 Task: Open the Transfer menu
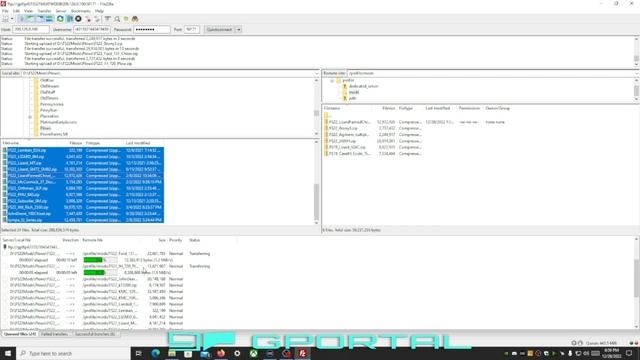pyautogui.click(x=44, y=11)
